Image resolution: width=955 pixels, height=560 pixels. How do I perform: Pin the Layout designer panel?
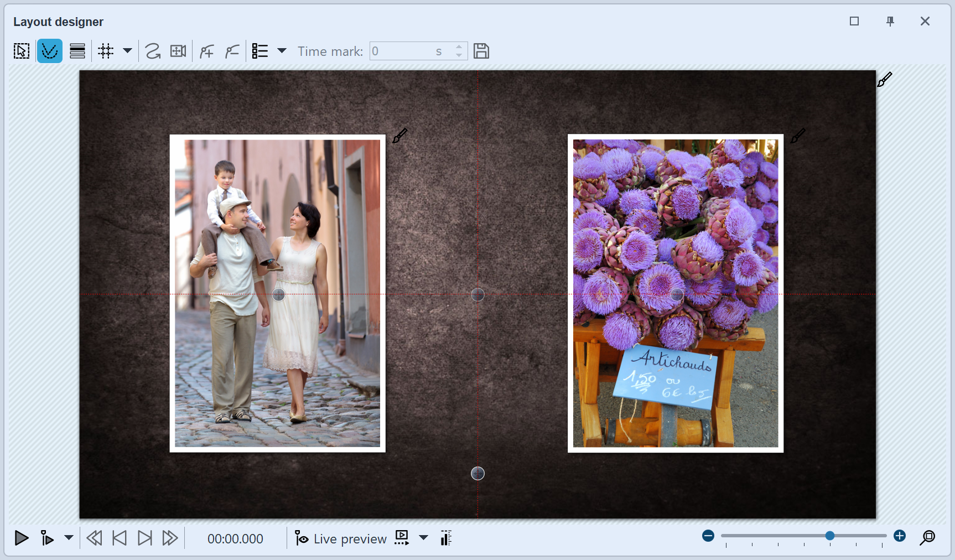coord(890,22)
